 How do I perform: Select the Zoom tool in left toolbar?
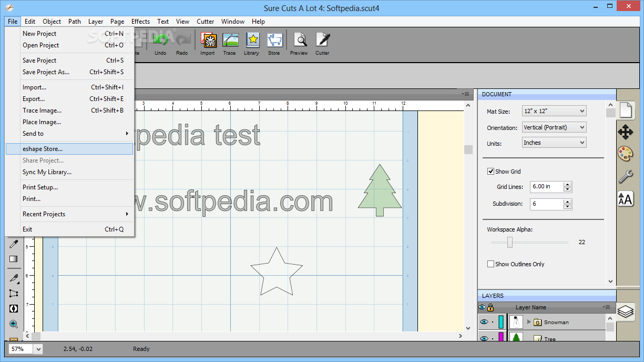tap(14, 324)
